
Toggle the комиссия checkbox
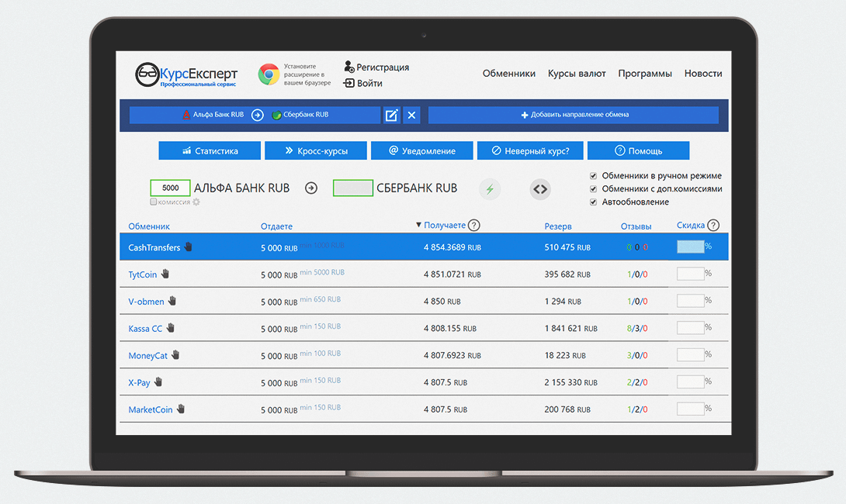[153, 202]
